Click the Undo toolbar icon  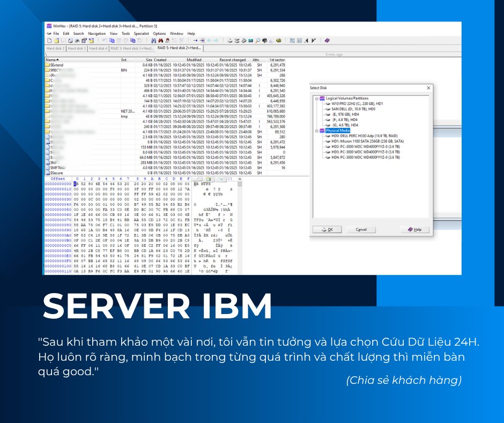pyautogui.click(x=105, y=41)
